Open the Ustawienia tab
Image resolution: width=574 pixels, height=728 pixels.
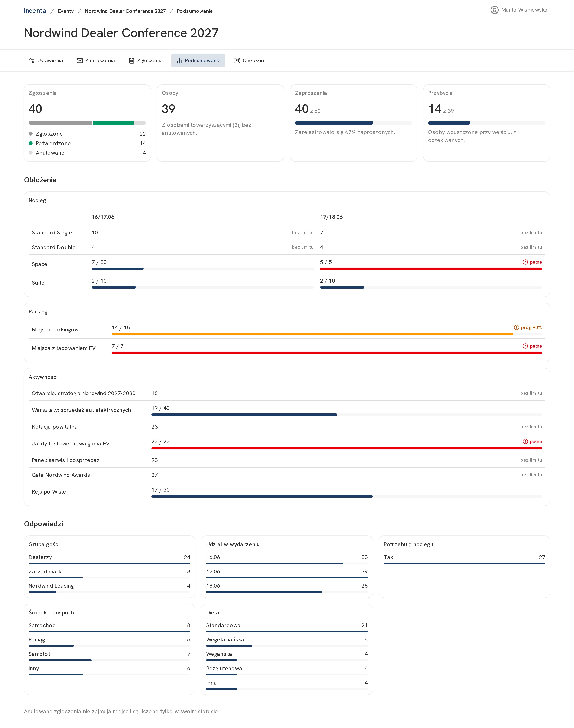coord(46,60)
